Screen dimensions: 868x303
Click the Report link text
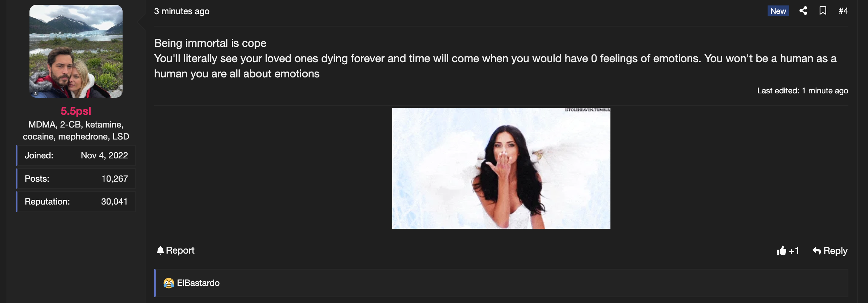tap(180, 250)
